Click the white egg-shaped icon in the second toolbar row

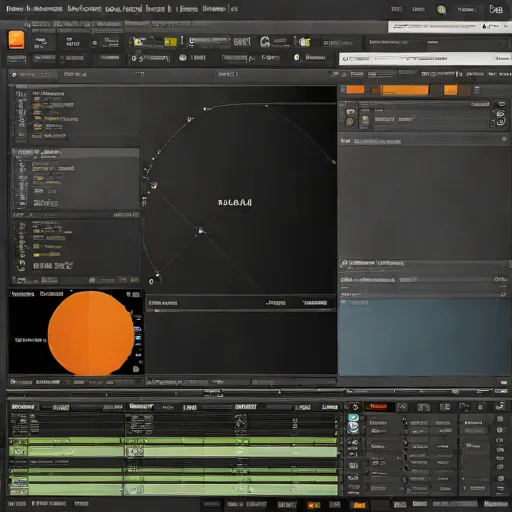(183, 58)
